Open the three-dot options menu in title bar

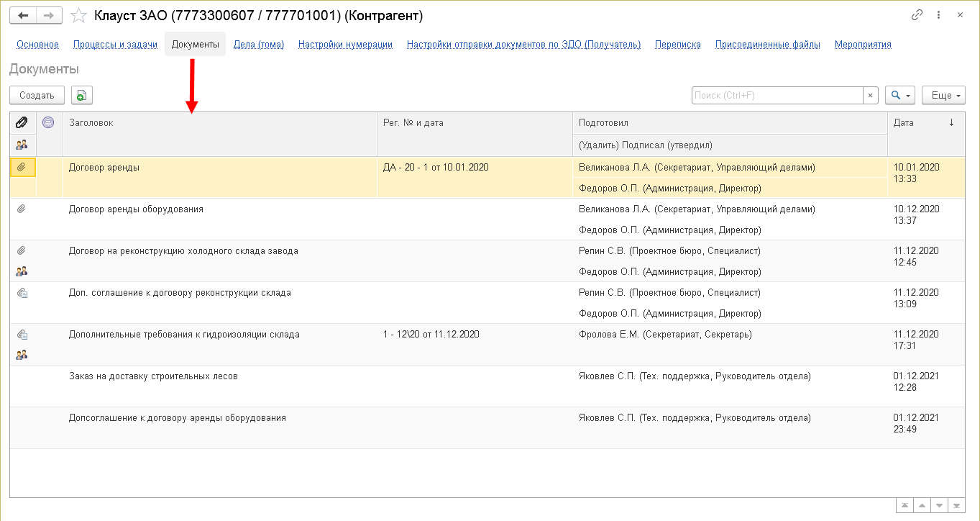coord(940,15)
